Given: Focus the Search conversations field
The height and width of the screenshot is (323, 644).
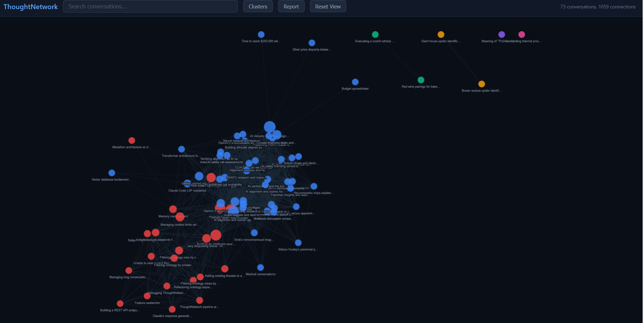Looking at the screenshot, I should tap(150, 6).
